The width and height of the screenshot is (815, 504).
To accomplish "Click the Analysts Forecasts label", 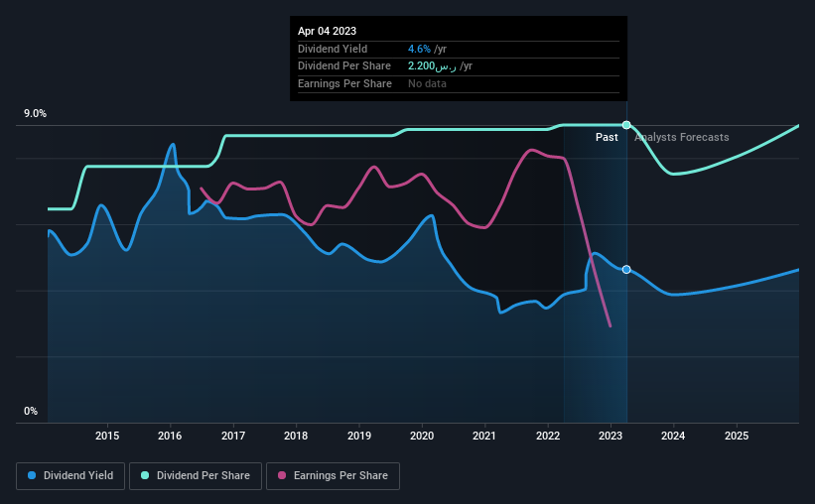I will [681, 137].
